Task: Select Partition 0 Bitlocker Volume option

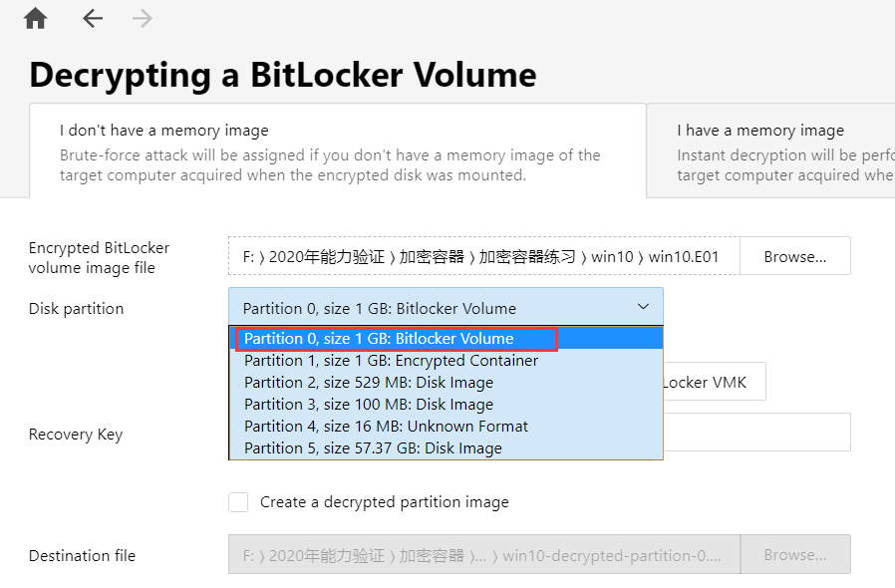Action: [396, 339]
